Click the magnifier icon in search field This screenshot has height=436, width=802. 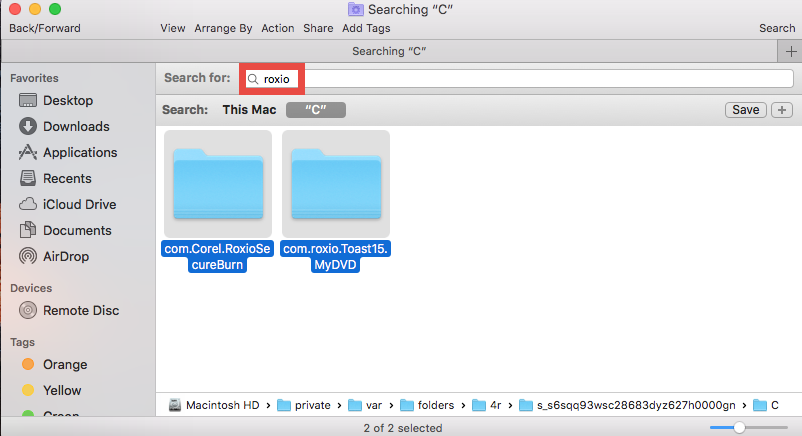(x=253, y=79)
